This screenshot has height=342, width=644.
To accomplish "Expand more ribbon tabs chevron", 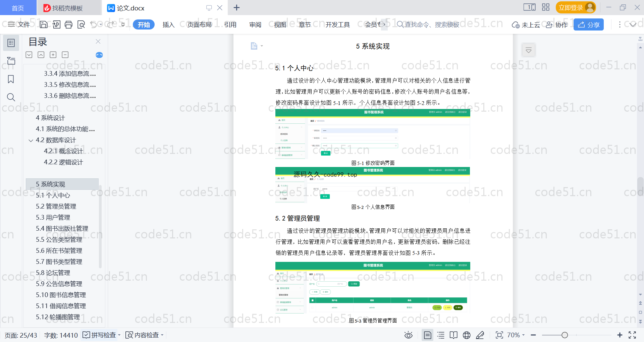I will [x=384, y=24].
